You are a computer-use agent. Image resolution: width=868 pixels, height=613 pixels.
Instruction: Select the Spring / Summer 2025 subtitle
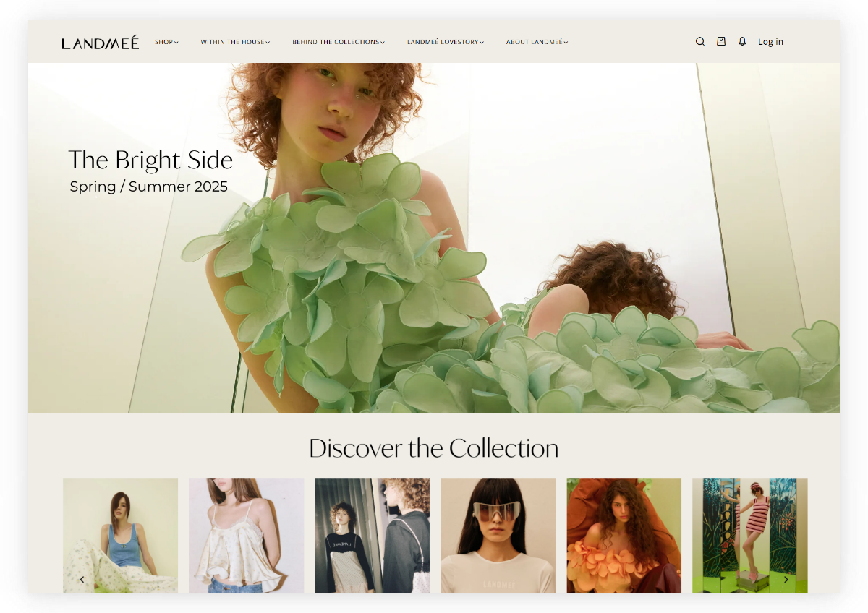148,187
